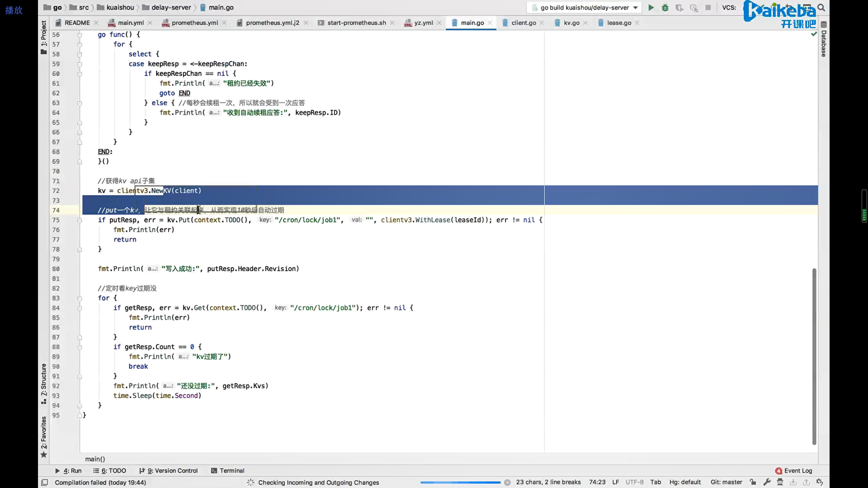Screen dimensions: 868x488
Task: Open the Git: master branch menu
Action: point(726,482)
